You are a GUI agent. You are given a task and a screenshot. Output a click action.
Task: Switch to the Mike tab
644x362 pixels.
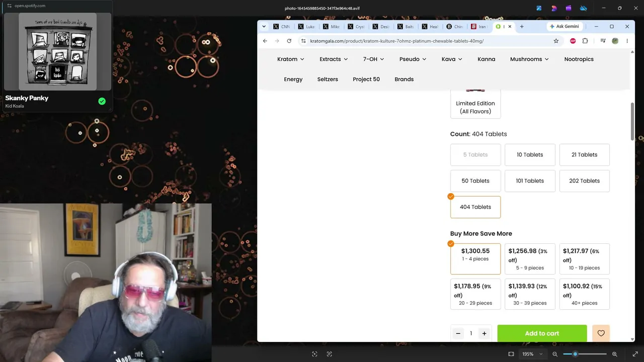pos(332,27)
